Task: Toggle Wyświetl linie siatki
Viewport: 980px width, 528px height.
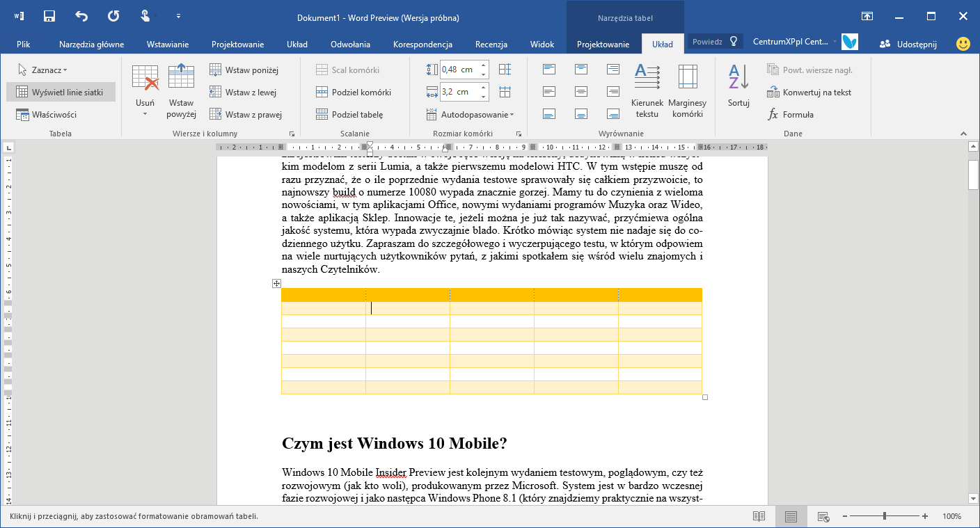Action: click(61, 93)
